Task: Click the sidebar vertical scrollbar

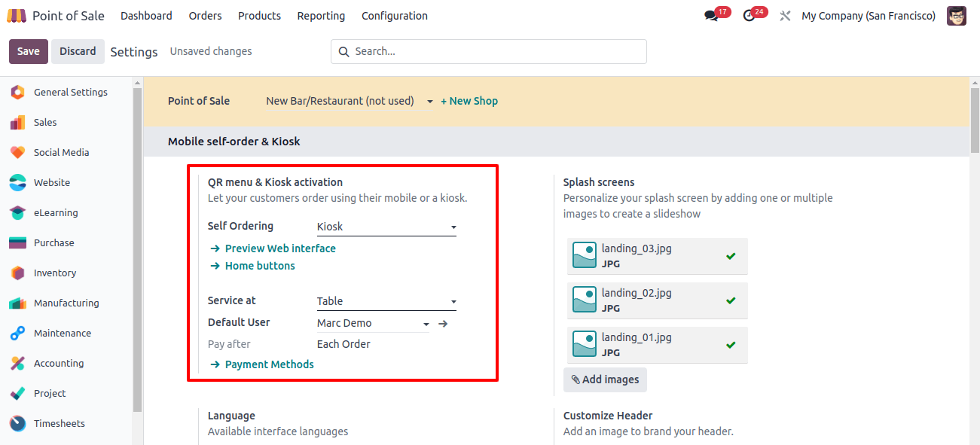Action: (x=137, y=248)
